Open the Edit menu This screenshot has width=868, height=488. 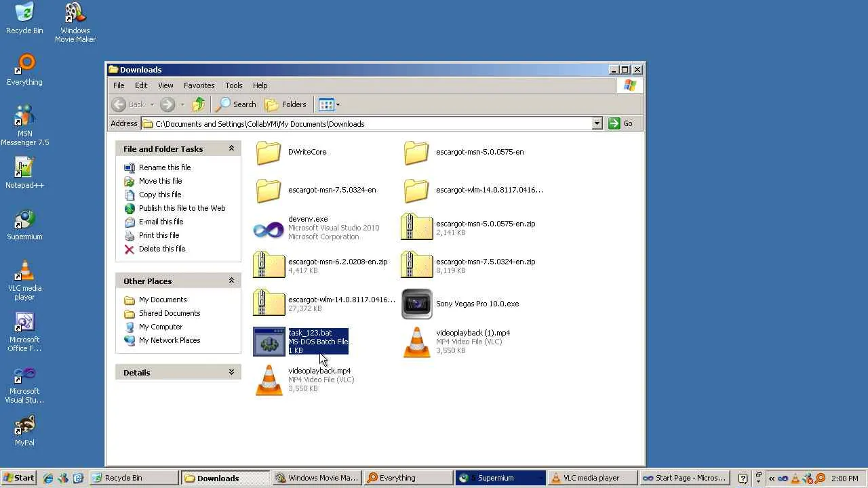coord(141,85)
